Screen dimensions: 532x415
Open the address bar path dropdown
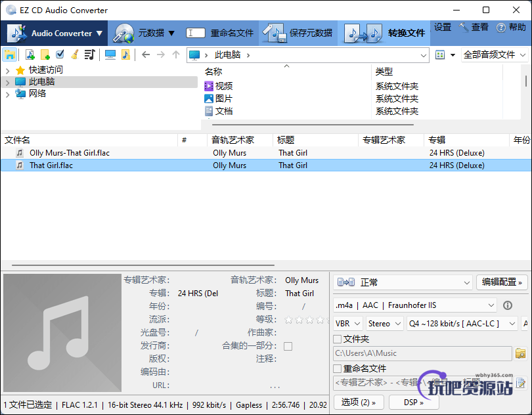coord(424,55)
